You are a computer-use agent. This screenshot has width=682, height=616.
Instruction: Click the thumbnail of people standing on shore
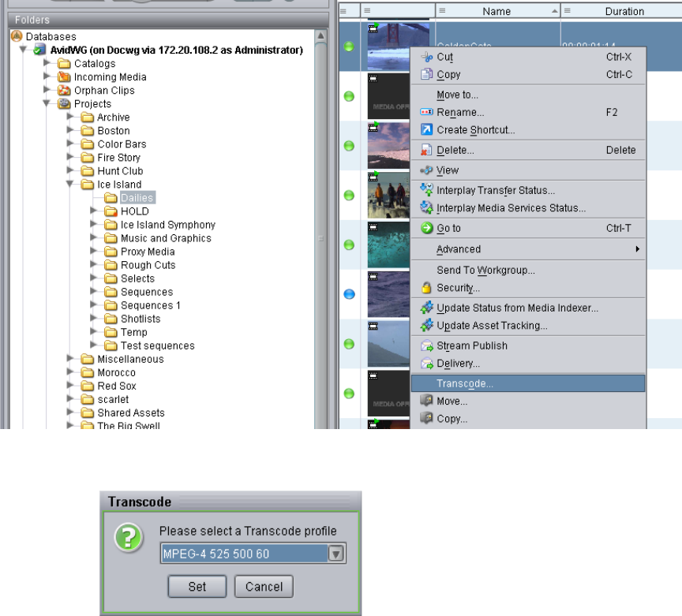click(x=388, y=195)
